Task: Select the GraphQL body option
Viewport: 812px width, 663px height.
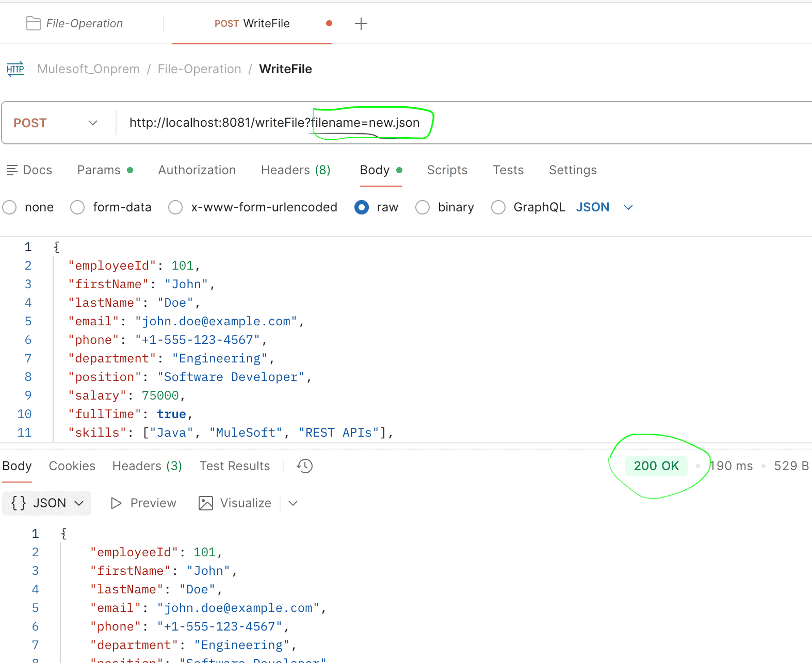Action: tap(498, 207)
